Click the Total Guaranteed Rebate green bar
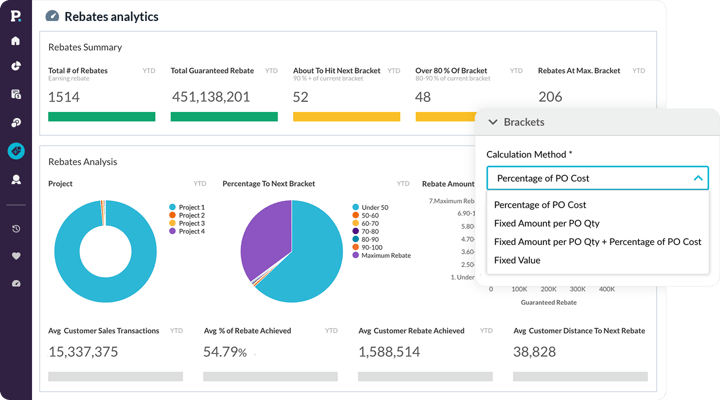Screen dimensions: 720x400 click(224, 117)
